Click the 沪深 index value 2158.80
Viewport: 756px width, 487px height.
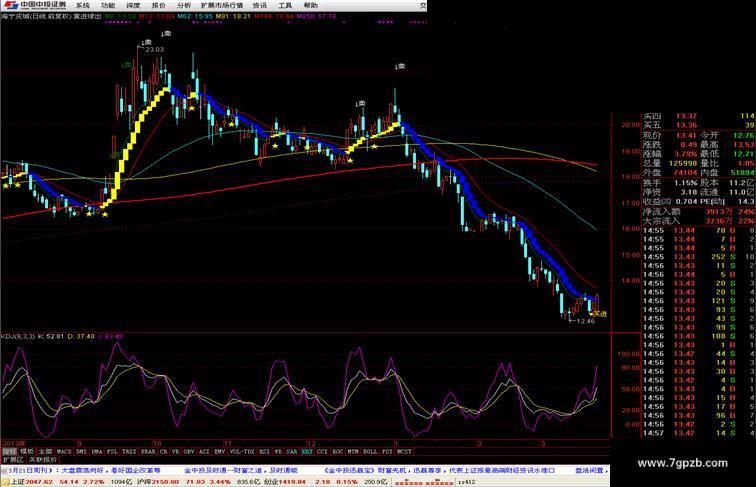pyautogui.click(x=165, y=482)
